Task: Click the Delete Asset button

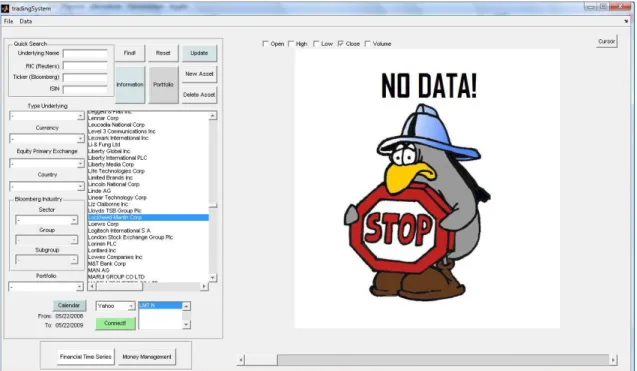Action: tap(199, 95)
